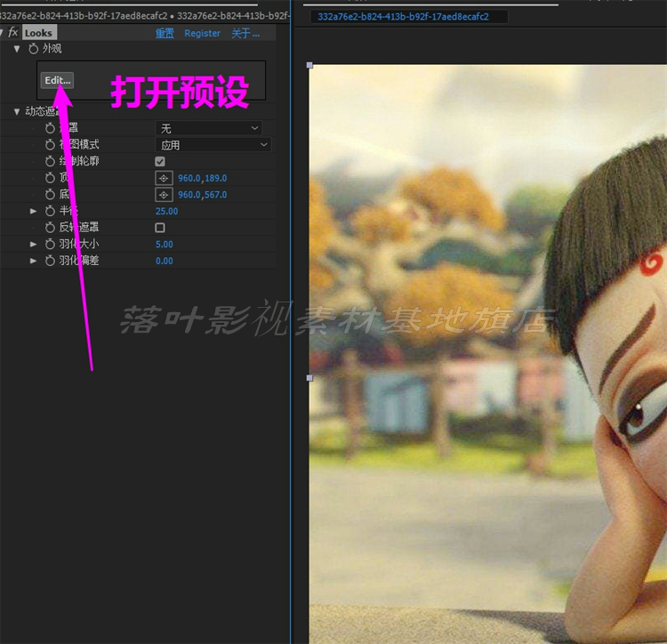
Task: Toggle the stopwatch icon for 半径
Action: tap(50, 211)
